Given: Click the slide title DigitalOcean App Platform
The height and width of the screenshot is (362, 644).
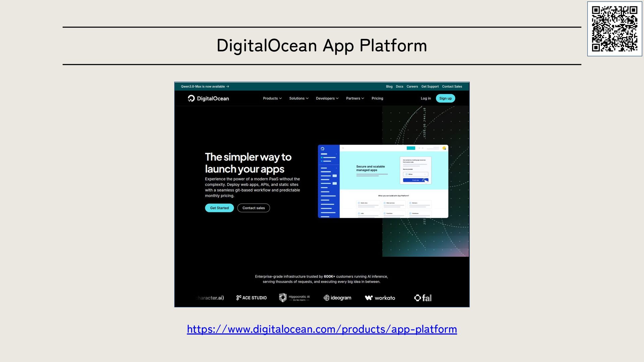Looking at the screenshot, I should click(322, 46).
